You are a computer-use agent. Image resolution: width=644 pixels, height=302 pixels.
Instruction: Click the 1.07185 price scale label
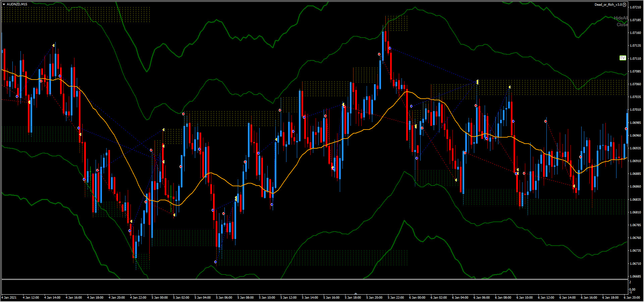635,20
